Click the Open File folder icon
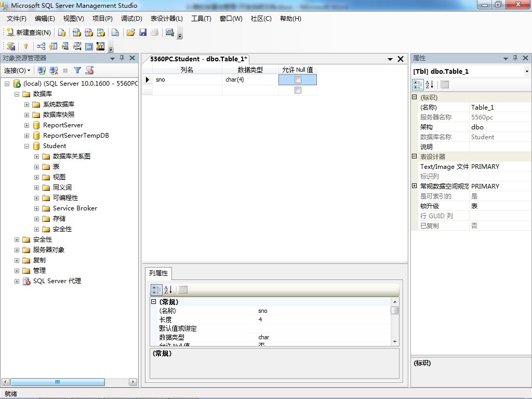This screenshot has height=399, width=532. pos(130,33)
